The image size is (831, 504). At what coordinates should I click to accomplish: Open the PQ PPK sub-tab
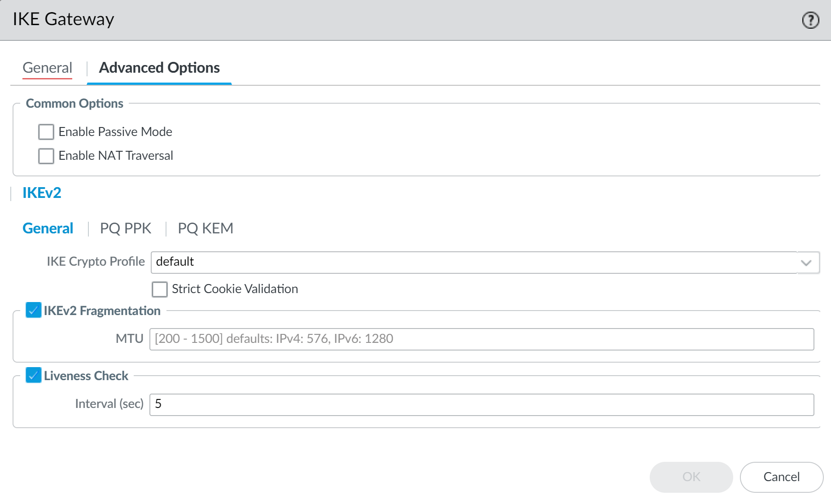(x=126, y=228)
